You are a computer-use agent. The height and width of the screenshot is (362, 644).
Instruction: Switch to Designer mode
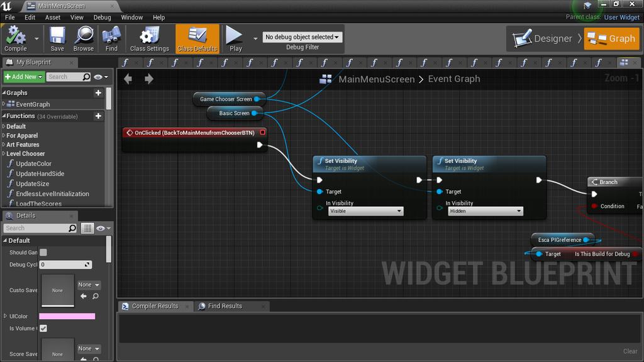coord(542,38)
